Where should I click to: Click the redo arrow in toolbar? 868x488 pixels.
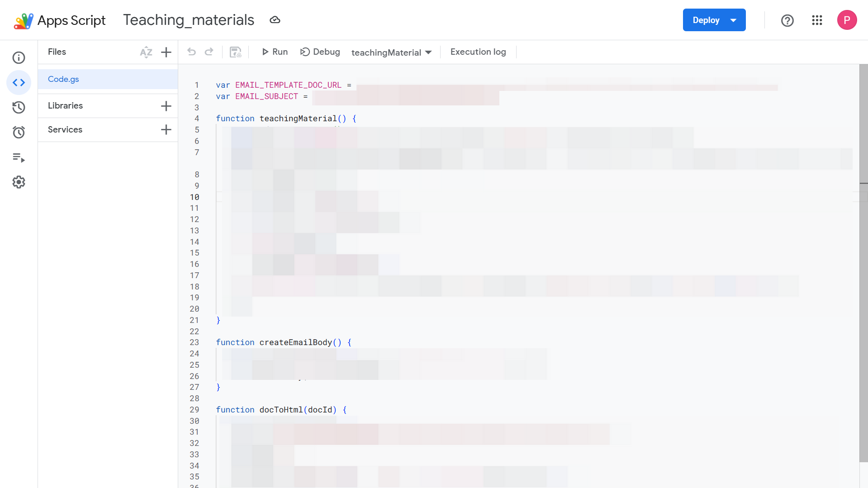tap(209, 52)
